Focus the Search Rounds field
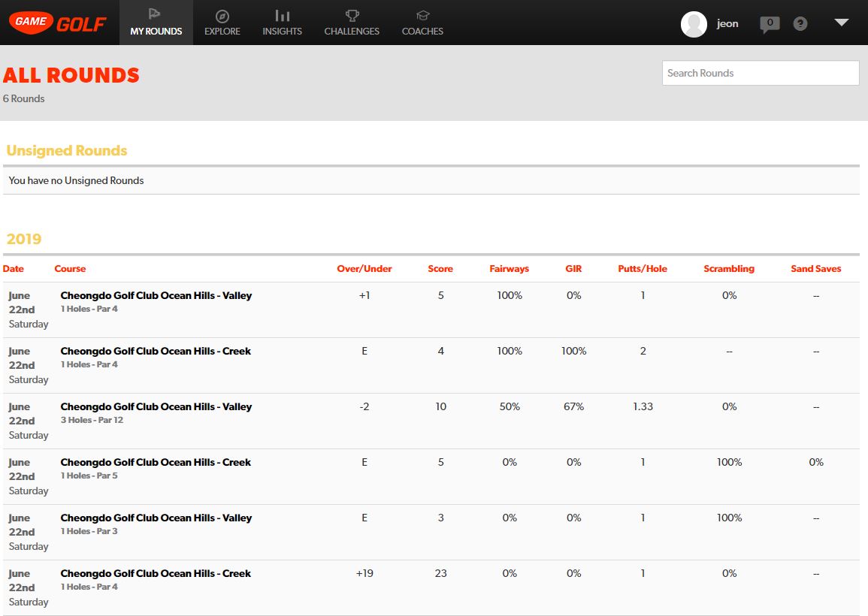 pyautogui.click(x=760, y=73)
